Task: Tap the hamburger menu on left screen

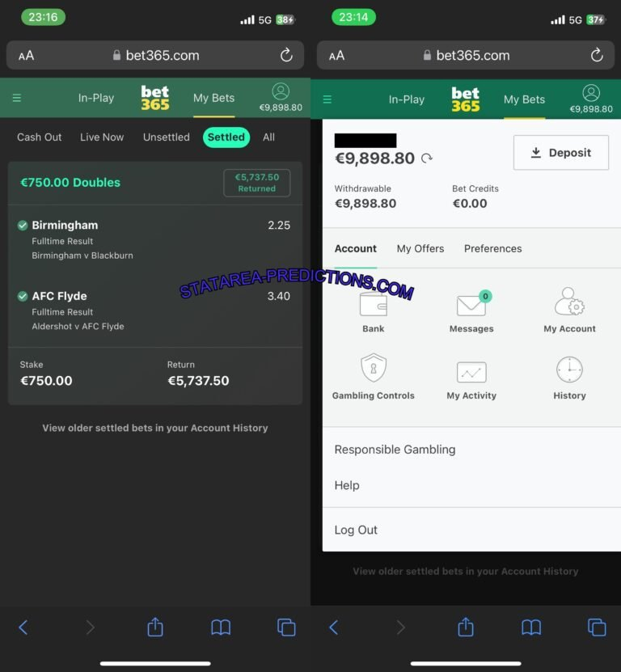Action: [x=17, y=99]
